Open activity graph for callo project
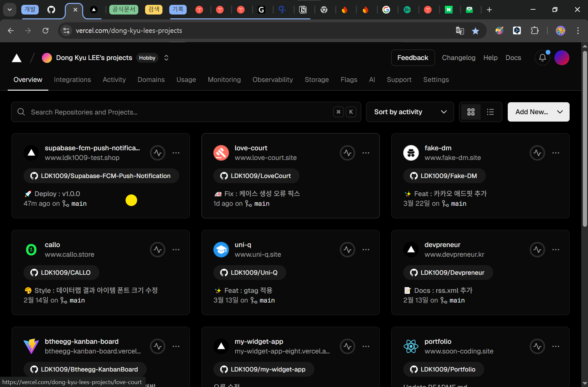 tap(158, 250)
